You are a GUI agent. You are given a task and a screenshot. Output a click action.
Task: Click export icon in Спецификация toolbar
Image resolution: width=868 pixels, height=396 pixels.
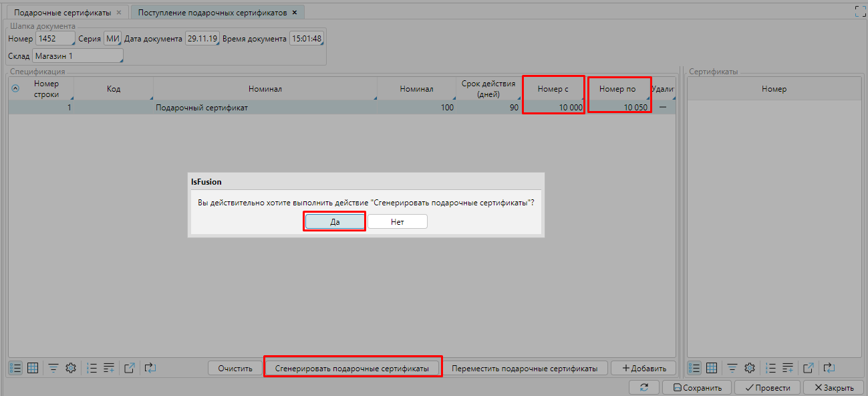(130, 368)
